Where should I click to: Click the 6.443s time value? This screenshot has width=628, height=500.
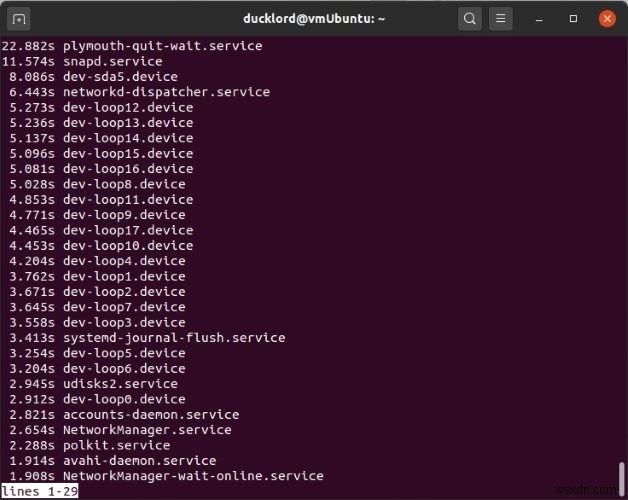[x=32, y=92]
